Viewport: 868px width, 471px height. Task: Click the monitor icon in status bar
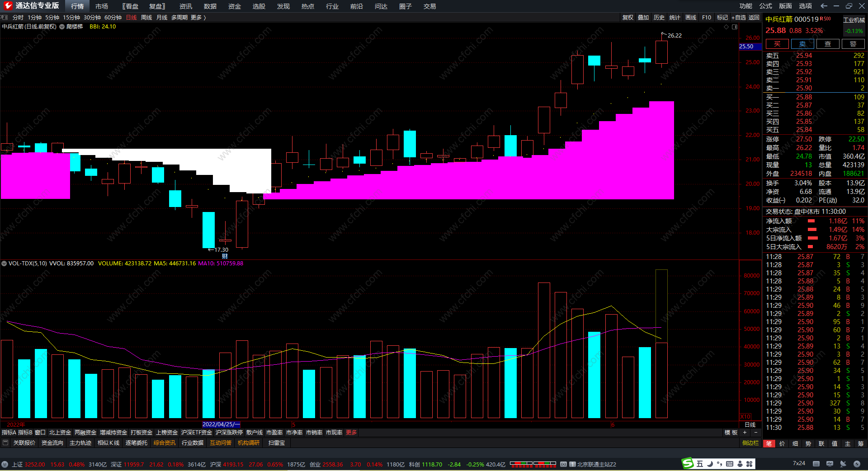tap(830, 464)
